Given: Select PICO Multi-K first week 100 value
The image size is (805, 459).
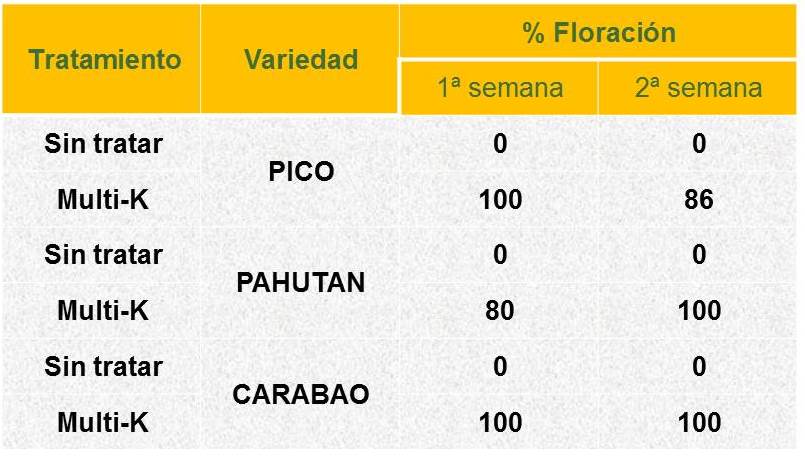Looking at the screenshot, I should [x=501, y=199].
